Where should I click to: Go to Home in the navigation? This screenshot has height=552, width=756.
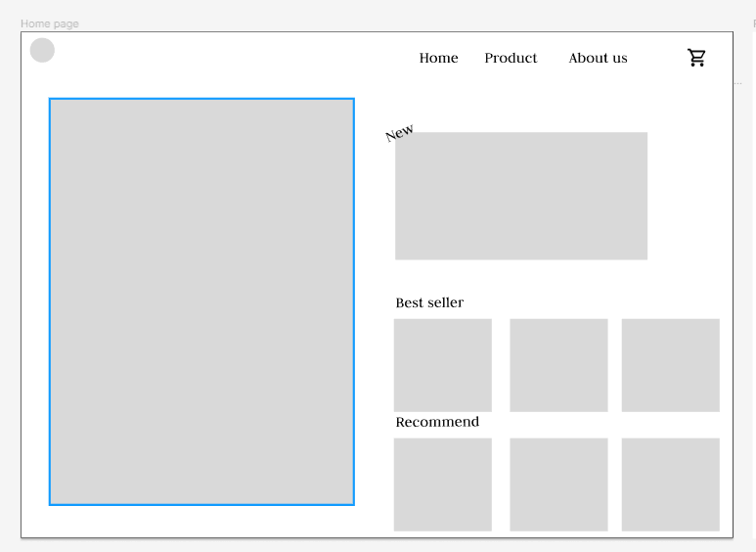point(438,58)
